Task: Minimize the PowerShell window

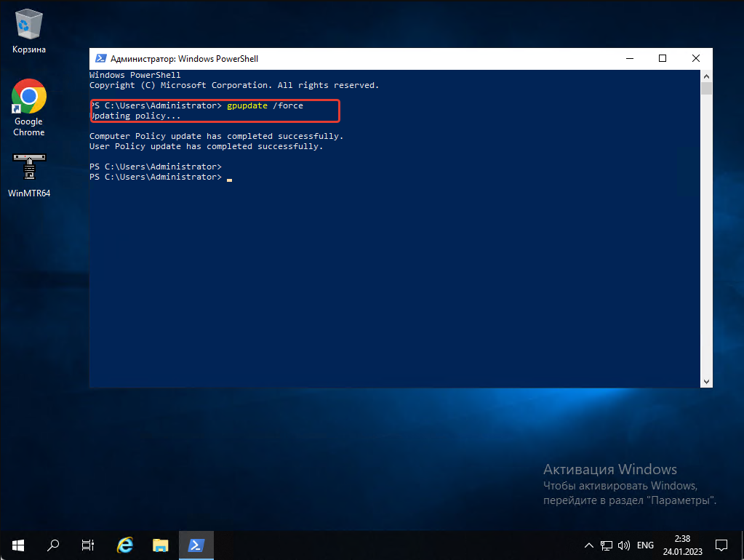Action: 628,59
